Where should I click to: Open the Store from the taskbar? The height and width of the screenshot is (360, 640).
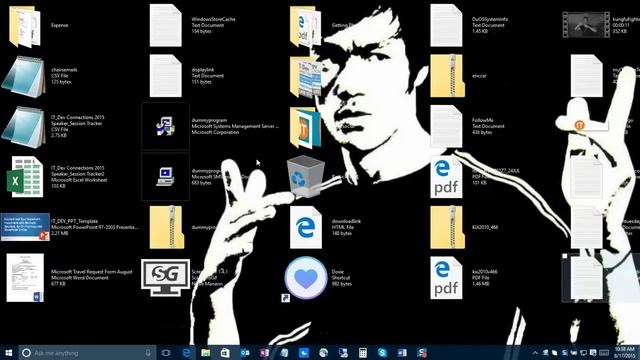pyautogui.click(x=225, y=353)
